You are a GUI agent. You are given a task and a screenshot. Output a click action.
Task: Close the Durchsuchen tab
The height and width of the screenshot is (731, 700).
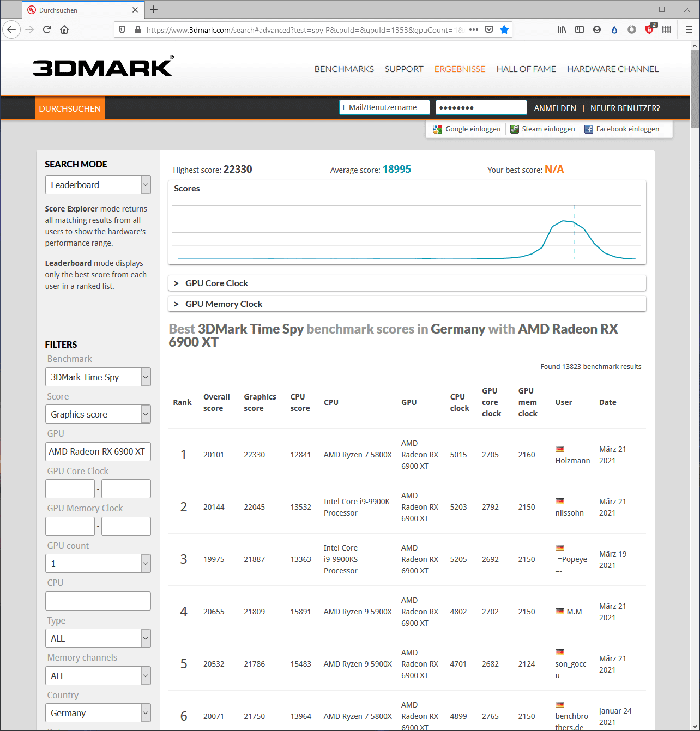click(135, 10)
